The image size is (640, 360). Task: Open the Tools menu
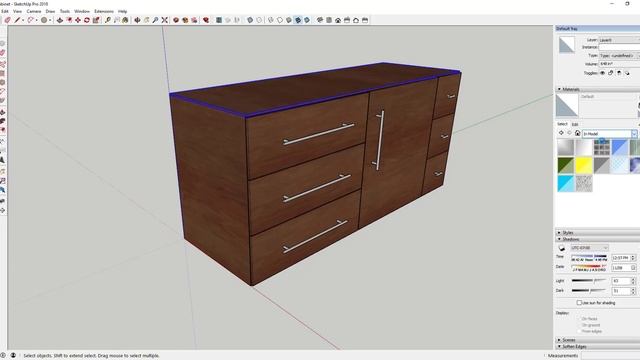(64, 11)
